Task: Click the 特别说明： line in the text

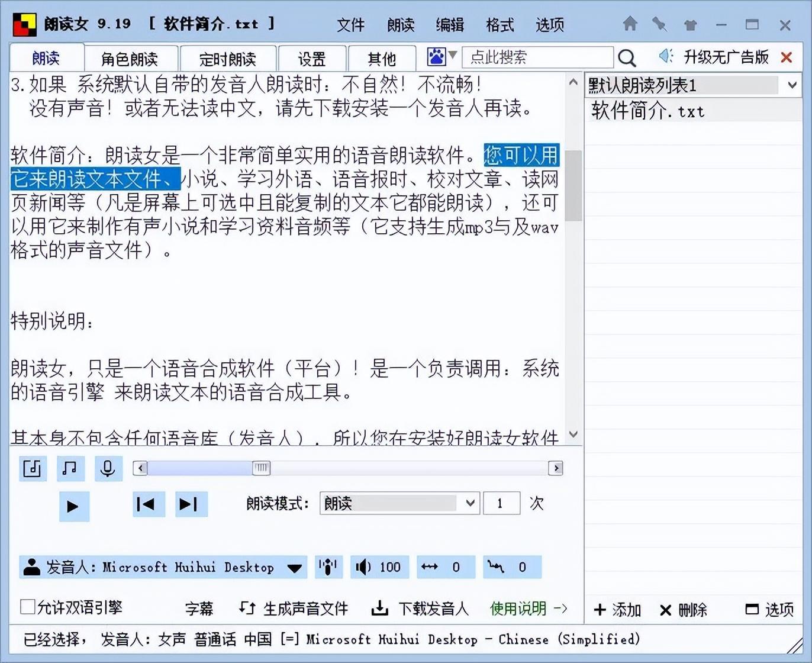Action: coord(53,321)
